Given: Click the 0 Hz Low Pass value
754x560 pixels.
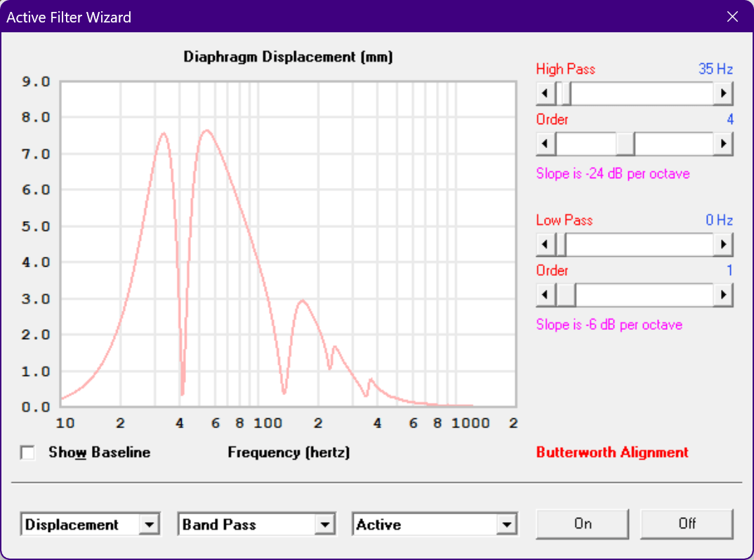Looking at the screenshot, I should pyautogui.click(x=720, y=220).
